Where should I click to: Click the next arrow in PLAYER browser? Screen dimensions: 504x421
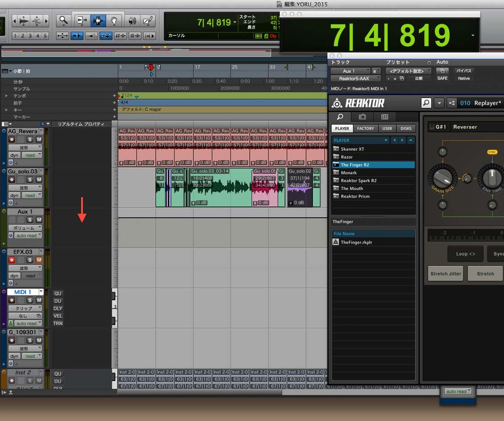402,140
